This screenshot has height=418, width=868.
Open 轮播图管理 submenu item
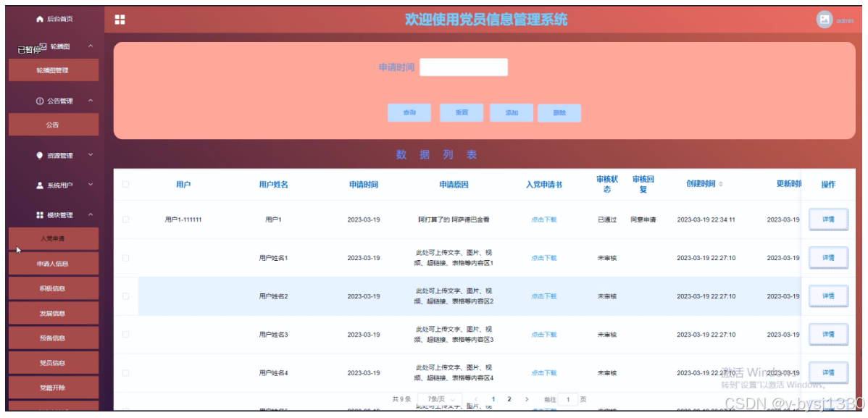pos(53,70)
